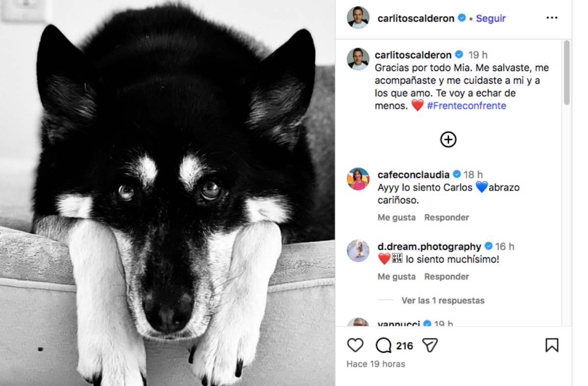
Task: Save the post with the bookmark icon
Action: click(x=552, y=345)
